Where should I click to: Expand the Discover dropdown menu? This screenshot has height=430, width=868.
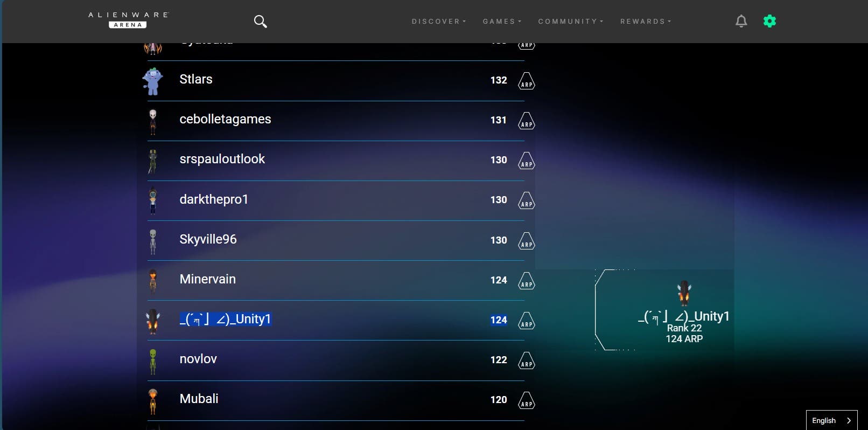pyautogui.click(x=438, y=22)
